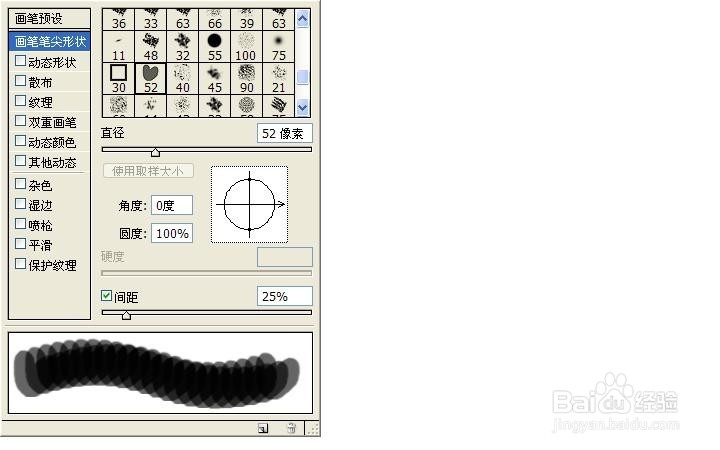Uncheck the 间距 spacing checkbox
The height and width of the screenshot is (450, 720).
tap(107, 296)
